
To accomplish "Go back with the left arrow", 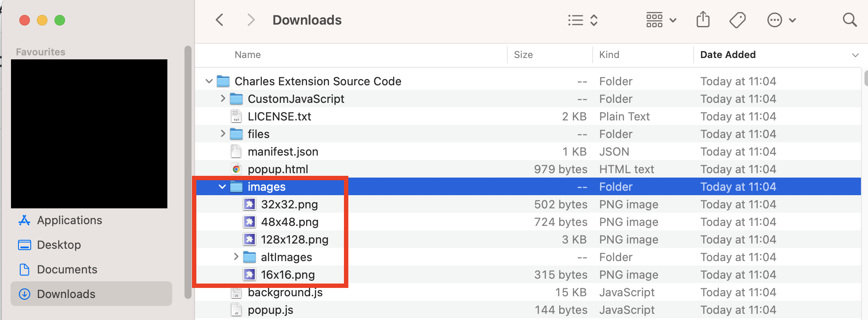I will (220, 20).
